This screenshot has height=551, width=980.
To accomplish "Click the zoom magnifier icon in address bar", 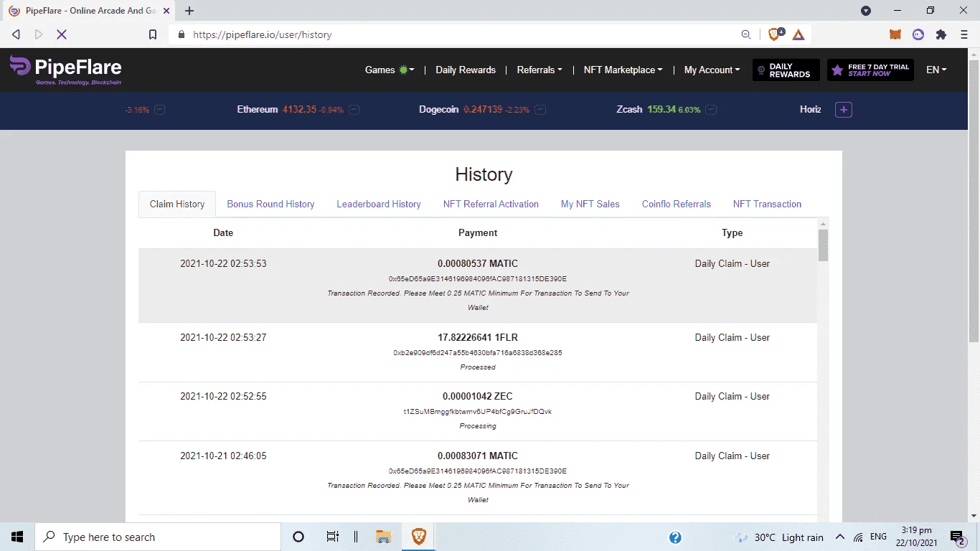I will point(746,34).
